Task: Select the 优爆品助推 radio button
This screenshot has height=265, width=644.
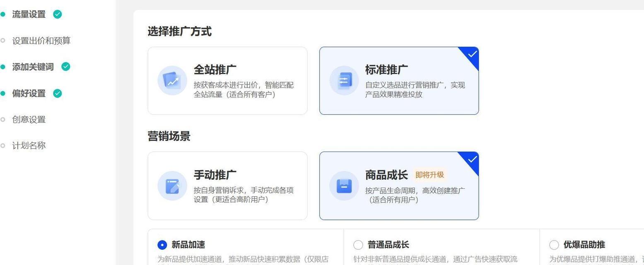Action: tap(554, 245)
